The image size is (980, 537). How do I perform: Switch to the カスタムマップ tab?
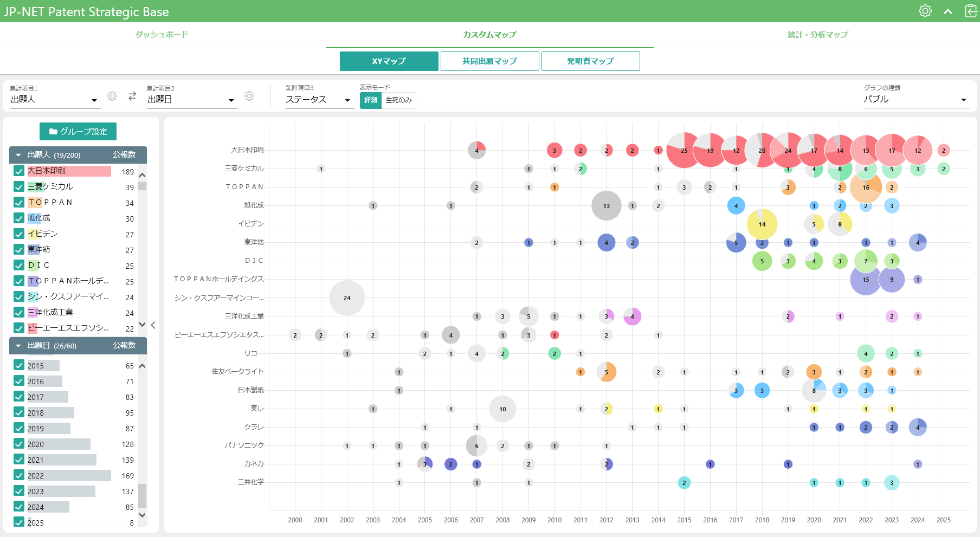[x=489, y=34]
